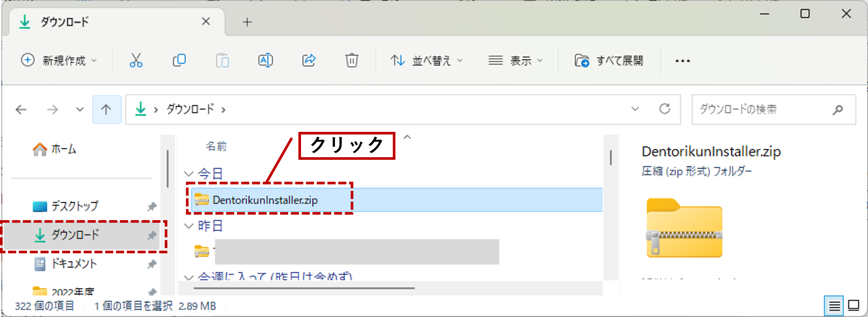The image size is (868, 317).
Task: Open ドキュメント in the navigation pane
Action: pos(66,263)
